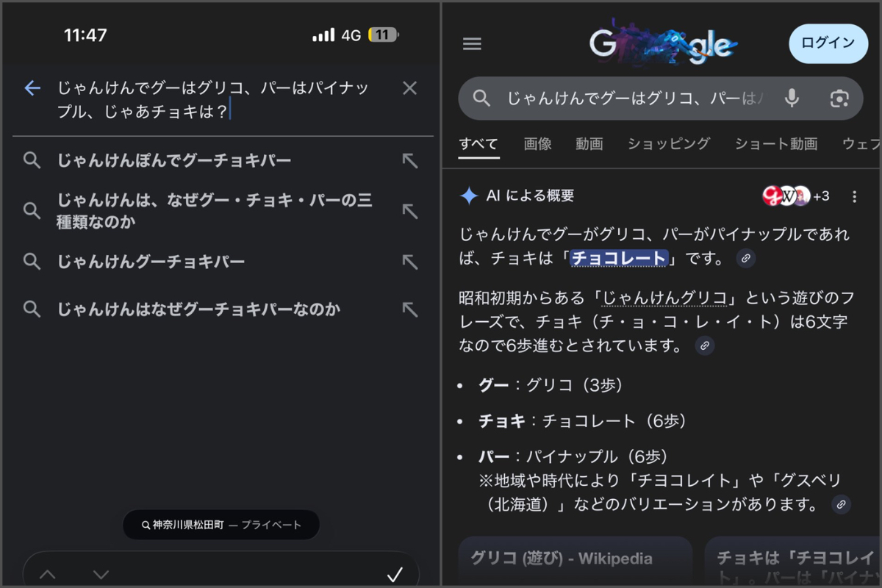Open the hamburger menu on Google
882x588 pixels.
pos(472,44)
